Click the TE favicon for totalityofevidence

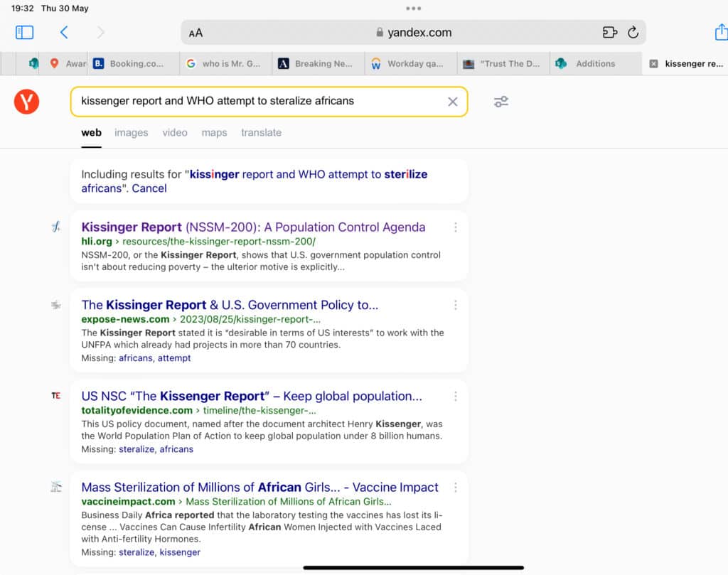[56, 396]
